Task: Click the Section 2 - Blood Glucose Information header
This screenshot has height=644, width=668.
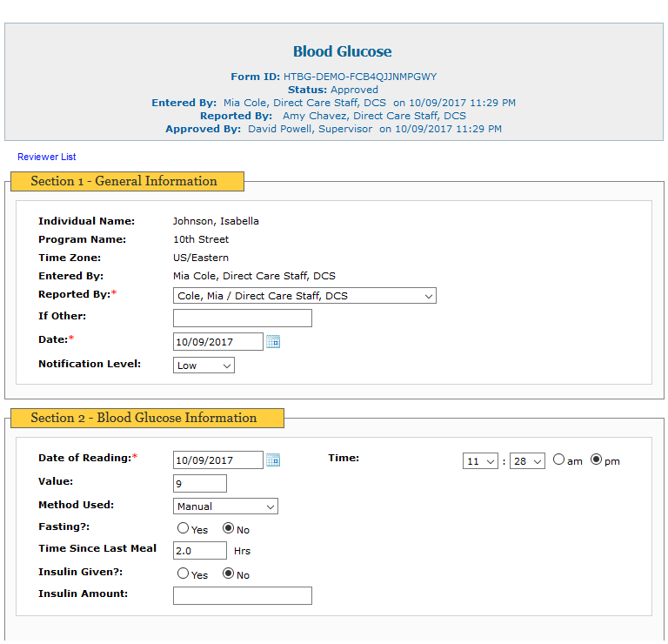Action: click(147, 418)
